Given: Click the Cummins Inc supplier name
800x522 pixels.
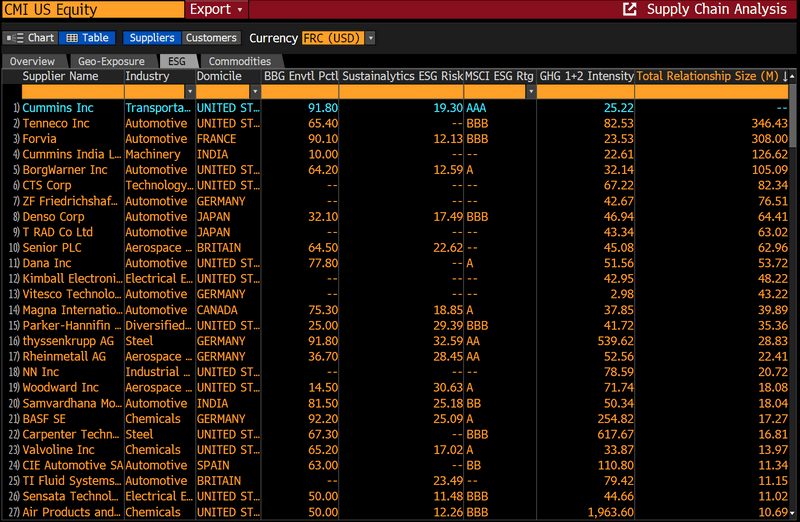Looking at the screenshot, I should coord(58,107).
